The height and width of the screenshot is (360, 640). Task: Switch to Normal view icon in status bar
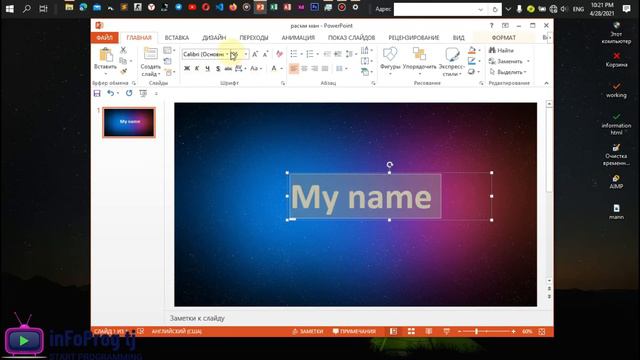[393, 331]
